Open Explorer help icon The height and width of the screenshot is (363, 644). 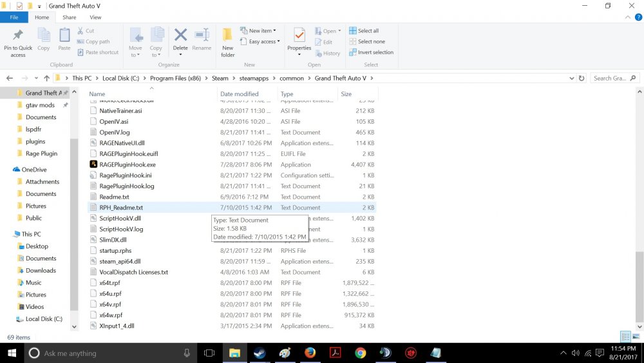pyautogui.click(x=638, y=17)
